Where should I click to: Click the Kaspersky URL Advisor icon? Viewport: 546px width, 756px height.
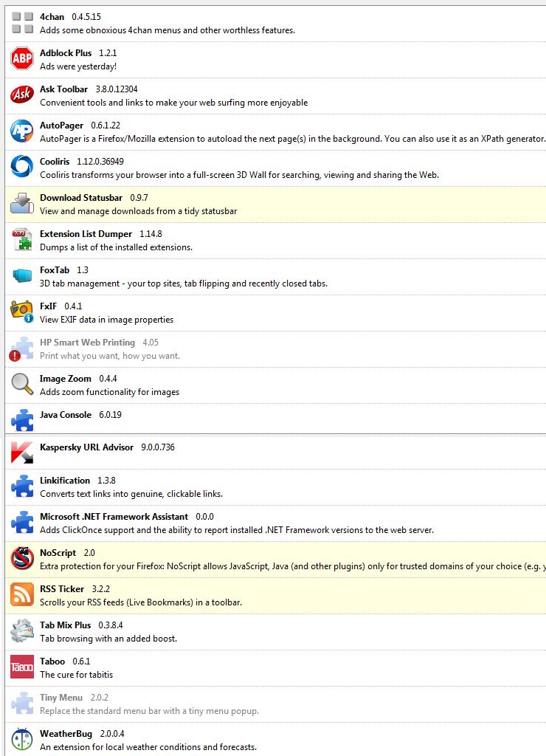(x=22, y=452)
